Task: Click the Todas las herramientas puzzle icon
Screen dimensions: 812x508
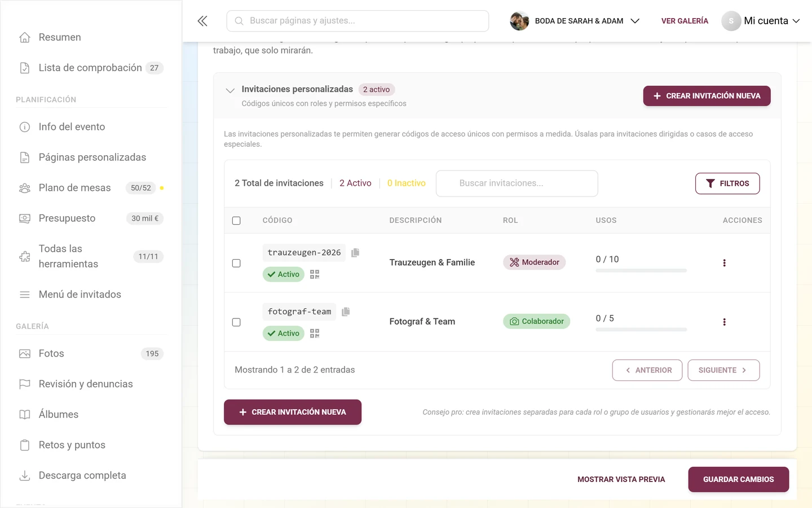Action: pyautogui.click(x=25, y=256)
